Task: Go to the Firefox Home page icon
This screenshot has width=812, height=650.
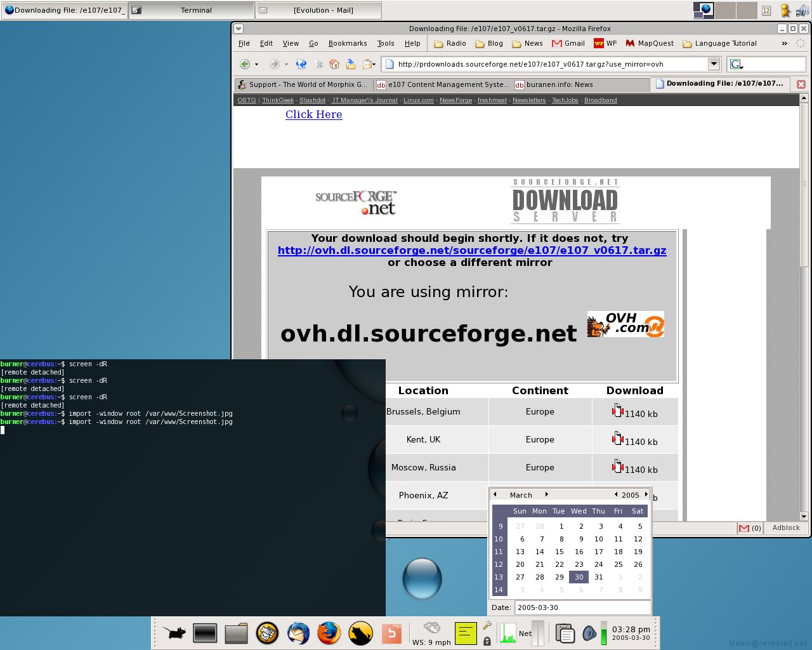Action: pyautogui.click(x=334, y=64)
